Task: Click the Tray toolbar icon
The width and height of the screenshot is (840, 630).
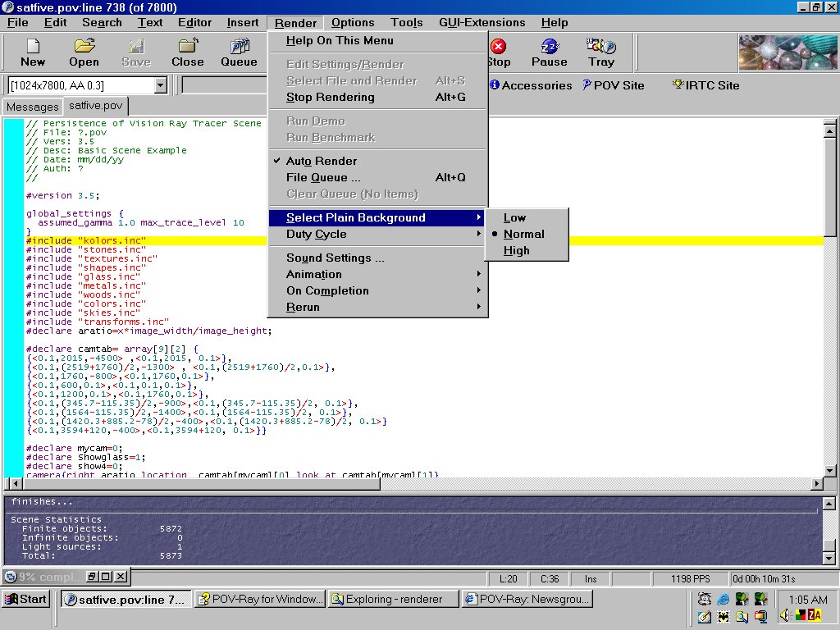Action: click(x=600, y=47)
